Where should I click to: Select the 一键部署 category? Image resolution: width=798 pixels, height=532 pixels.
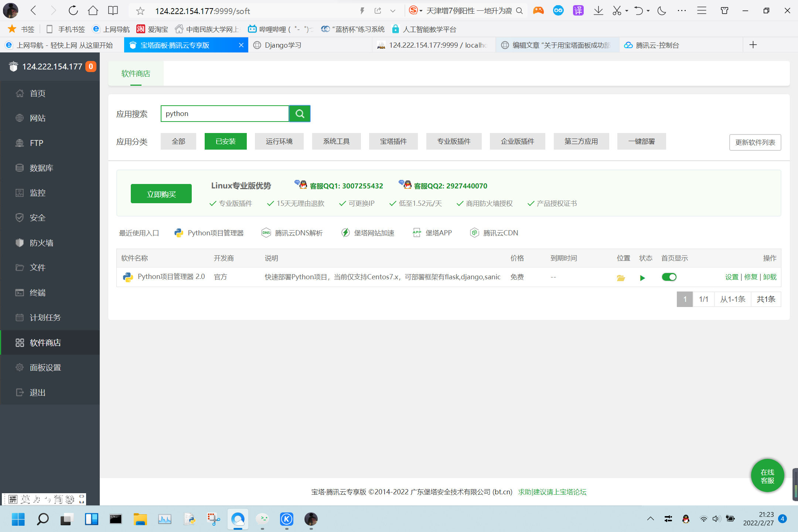642,141
